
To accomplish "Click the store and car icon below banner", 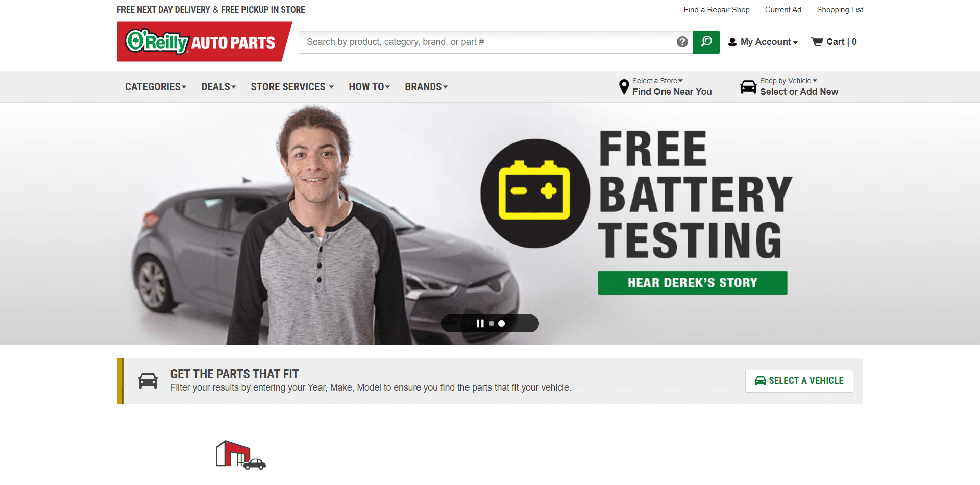I will click(x=240, y=454).
